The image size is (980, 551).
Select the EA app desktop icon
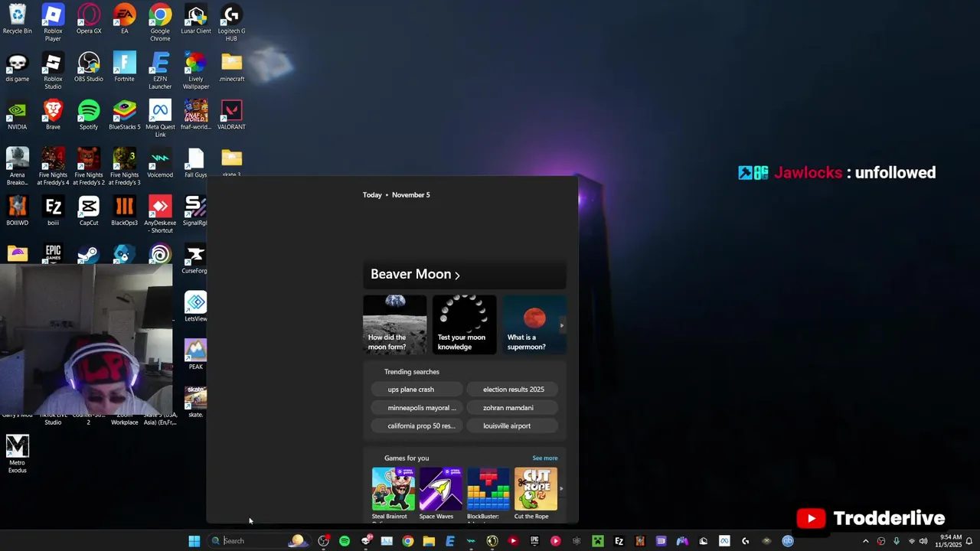coord(124,20)
